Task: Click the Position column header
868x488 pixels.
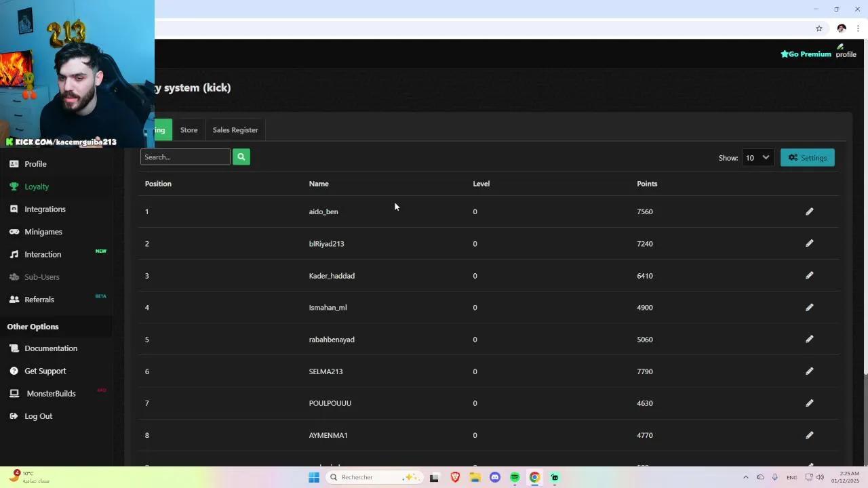Action: (158, 184)
